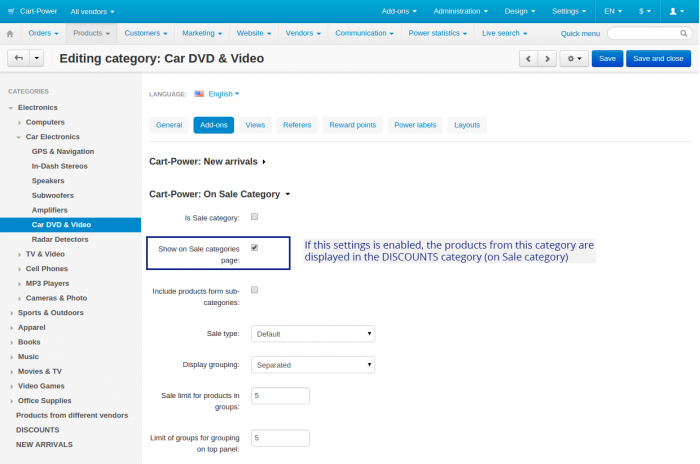Collapse the Electronics tree node

[x=11, y=108]
